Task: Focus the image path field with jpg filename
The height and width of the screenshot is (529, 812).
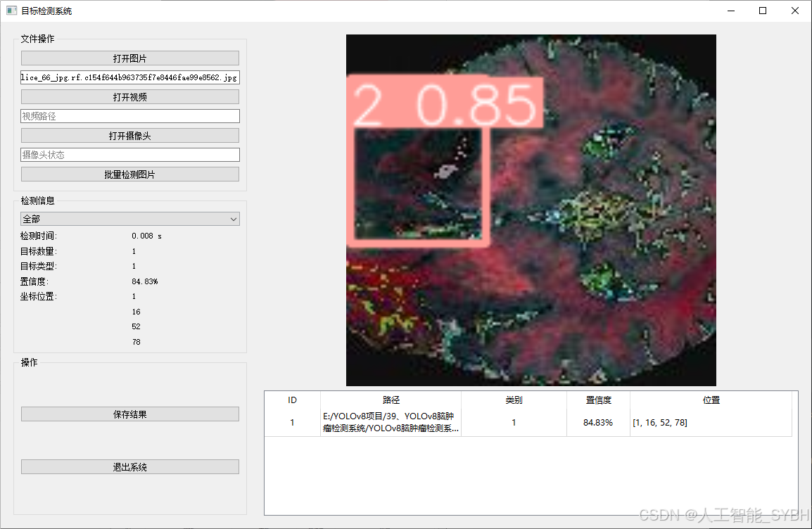Action: click(130, 77)
